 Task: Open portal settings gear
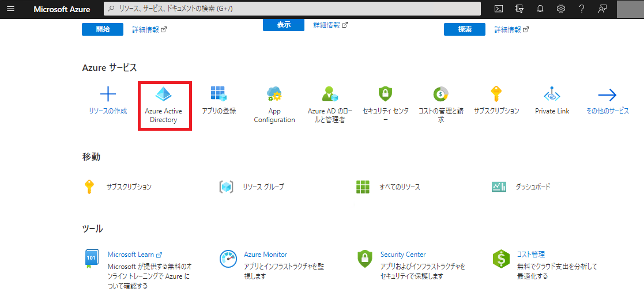tap(560, 9)
